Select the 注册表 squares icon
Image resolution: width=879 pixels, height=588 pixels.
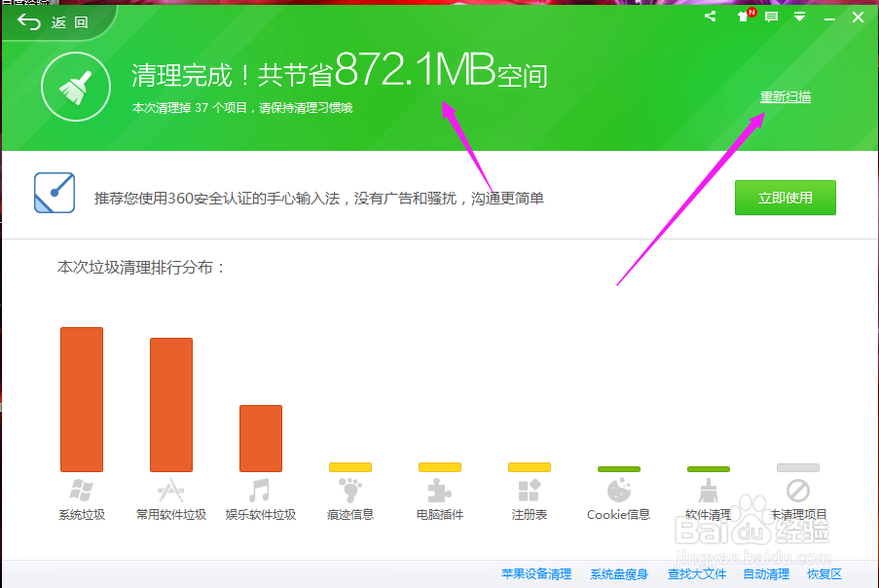point(530,490)
